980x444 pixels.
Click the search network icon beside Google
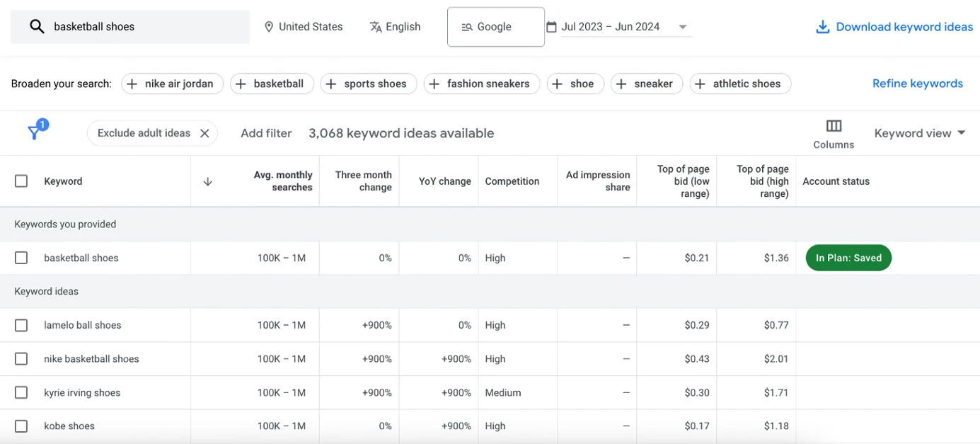click(466, 27)
